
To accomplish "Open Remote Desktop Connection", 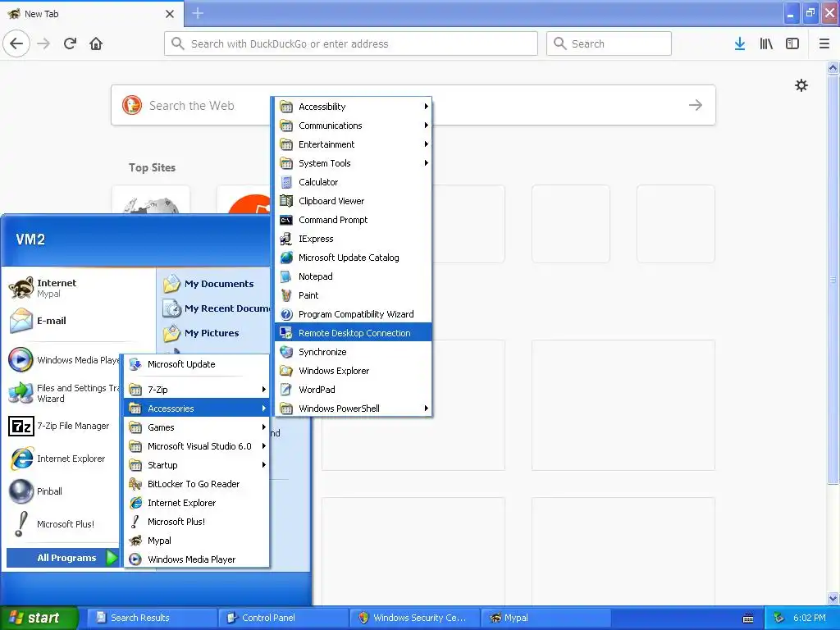I will (x=353, y=333).
